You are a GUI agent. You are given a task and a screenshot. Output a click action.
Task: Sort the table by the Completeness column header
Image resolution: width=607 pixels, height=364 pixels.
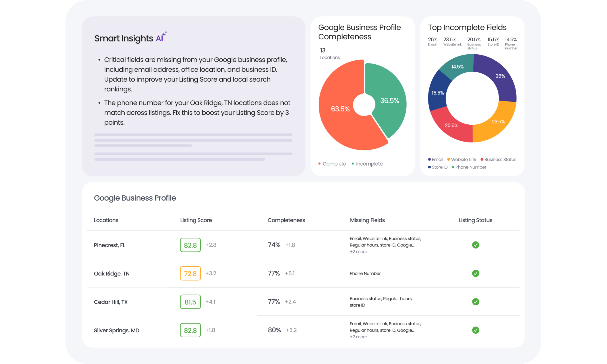[x=286, y=220]
